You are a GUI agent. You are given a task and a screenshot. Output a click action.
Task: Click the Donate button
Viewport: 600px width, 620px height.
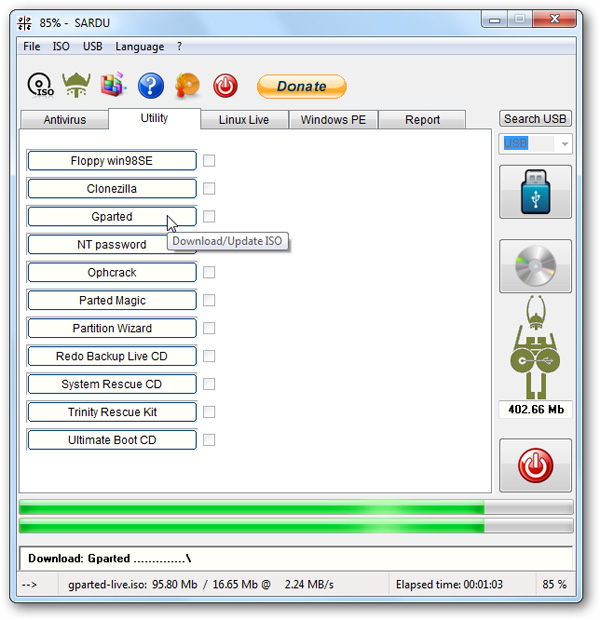pyautogui.click(x=302, y=86)
